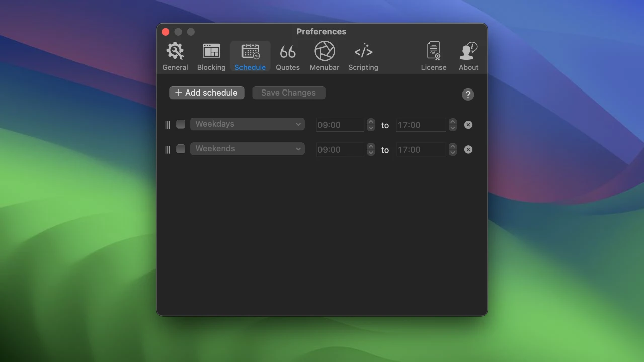Switch to the Blocking preferences pane
Screen dimensions: 644x362
point(211,56)
